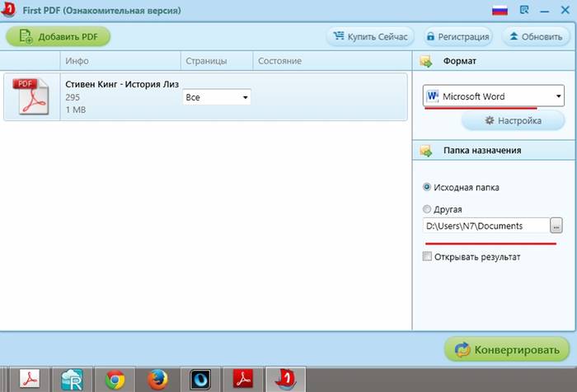Click the Состояние column header
Image resolution: width=577 pixels, height=392 pixels.
[x=279, y=61]
